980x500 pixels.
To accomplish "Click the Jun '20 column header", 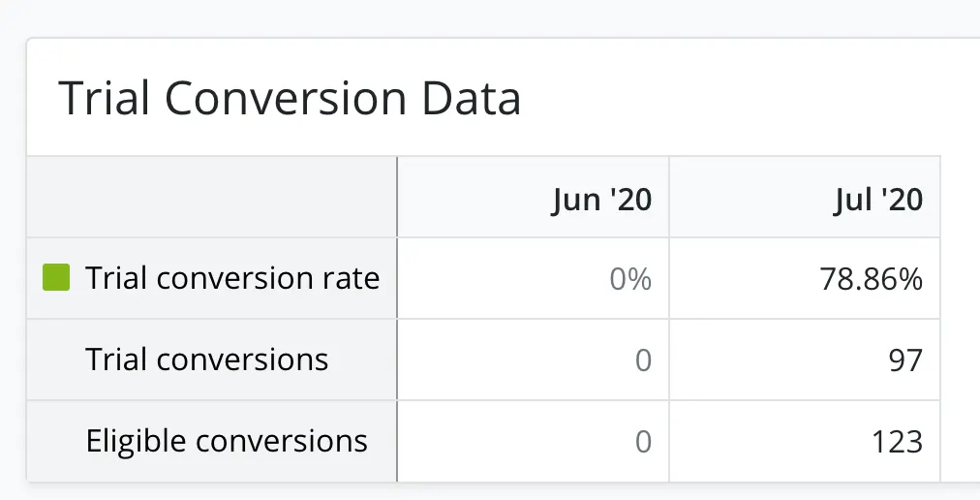I will coord(601,200).
